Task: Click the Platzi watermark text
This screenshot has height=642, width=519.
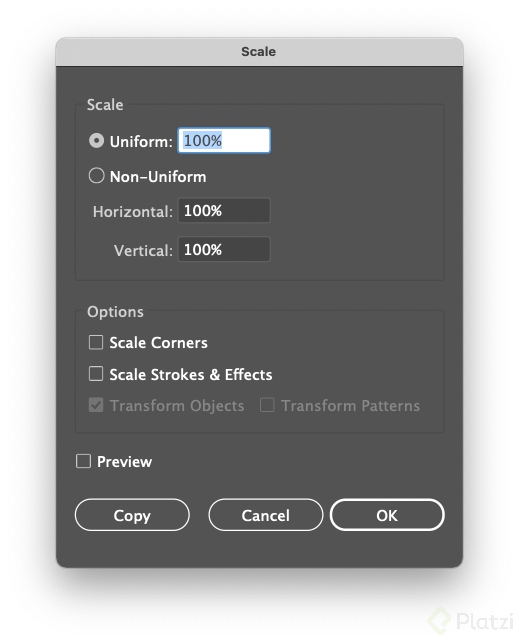Action: [485, 621]
